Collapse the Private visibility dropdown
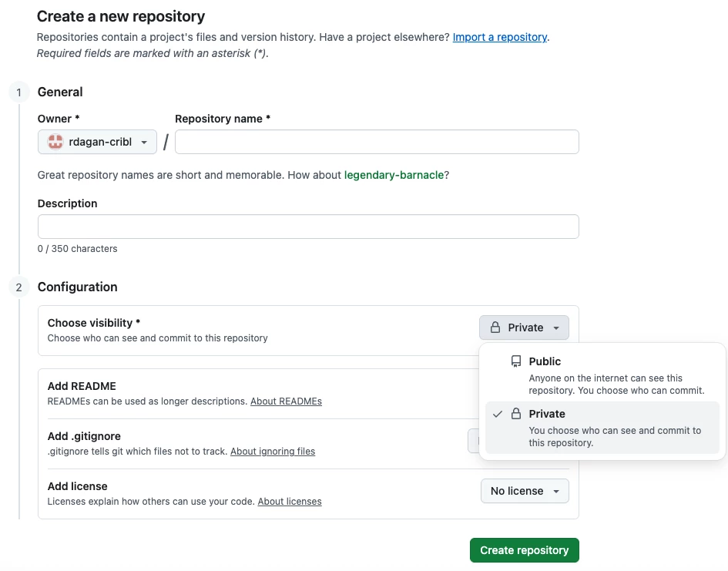The image size is (728, 571). click(524, 327)
